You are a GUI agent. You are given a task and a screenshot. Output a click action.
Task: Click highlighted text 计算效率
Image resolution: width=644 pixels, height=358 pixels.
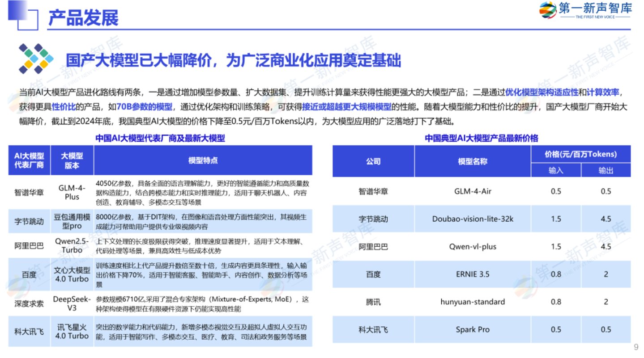pyautogui.click(x=603, y=93)
